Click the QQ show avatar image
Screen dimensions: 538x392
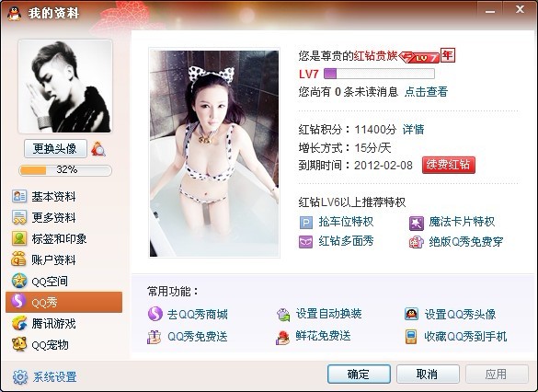point(214,153)
